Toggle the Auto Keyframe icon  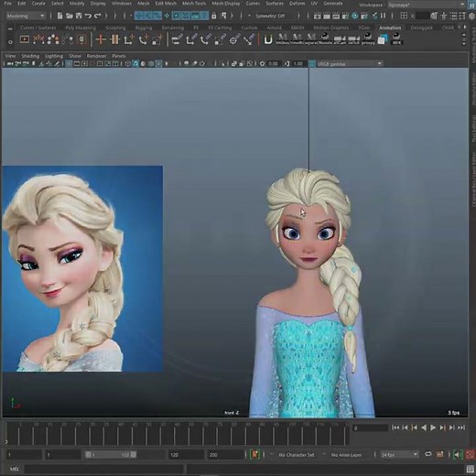click(x=254, y=455)
